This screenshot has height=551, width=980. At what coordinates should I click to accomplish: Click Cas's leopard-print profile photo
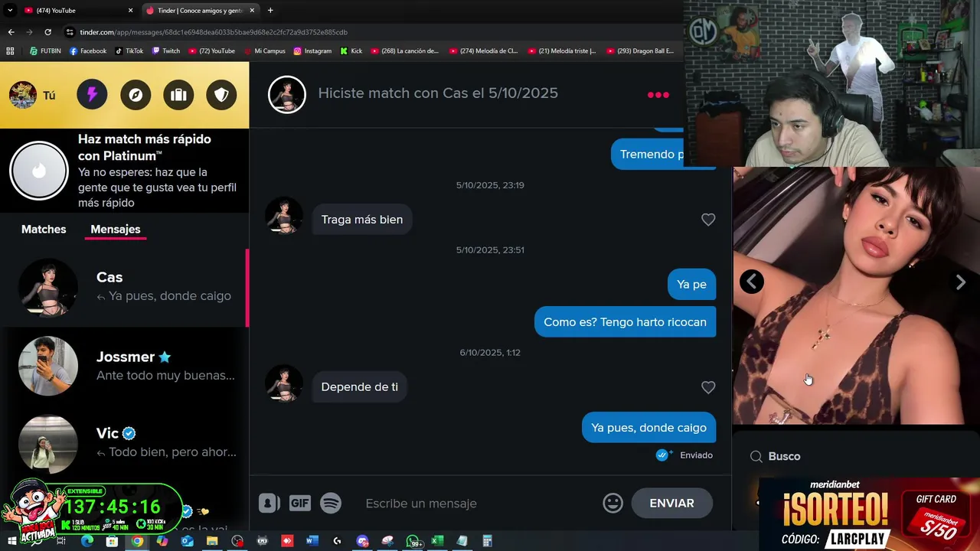[x=856, y=295]
